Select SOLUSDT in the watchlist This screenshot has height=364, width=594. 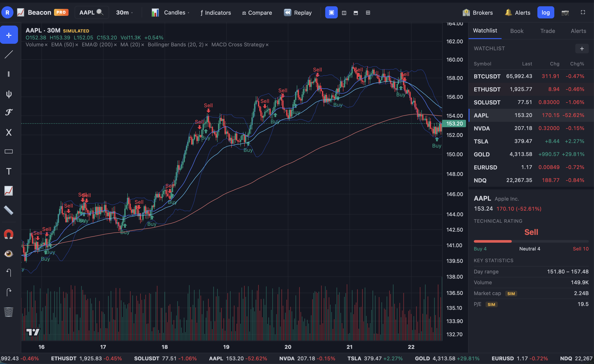531,102
